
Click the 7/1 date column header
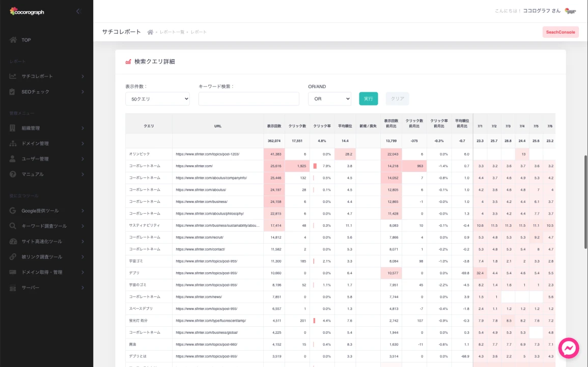(480, 126)
